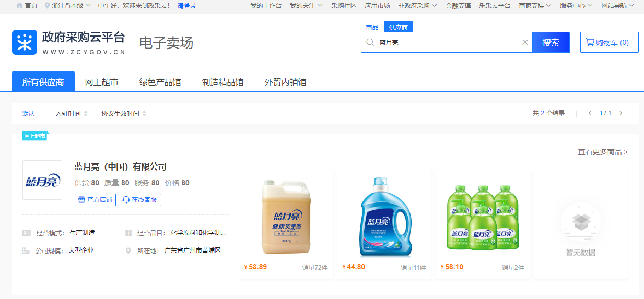Click the magnifier icon in search box

[370, 42]
